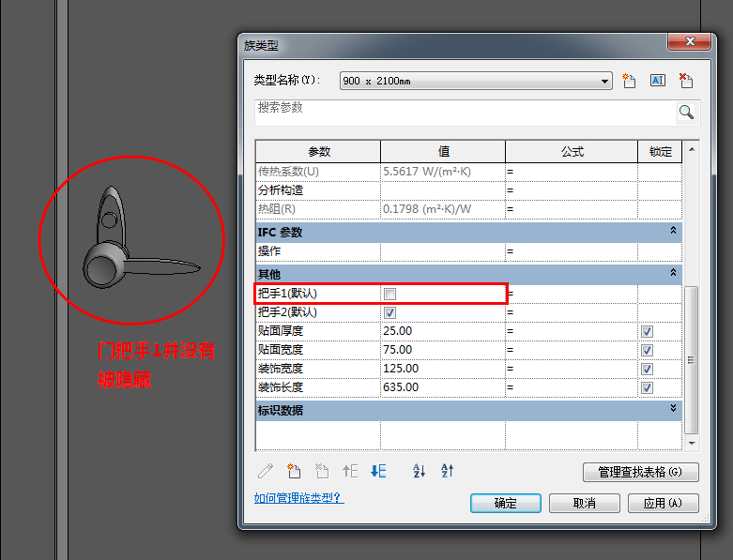Click the 装饰宽度 value 125.00

(401, 369)
